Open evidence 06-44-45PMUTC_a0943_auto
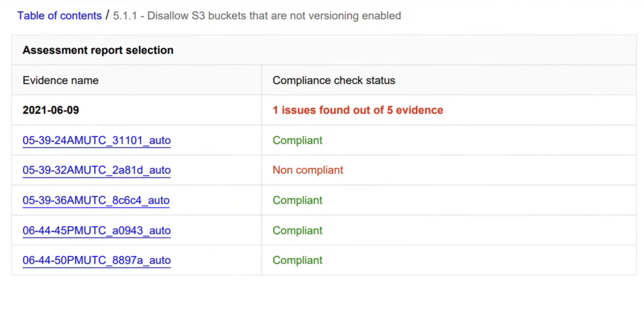 coord(97,230)
